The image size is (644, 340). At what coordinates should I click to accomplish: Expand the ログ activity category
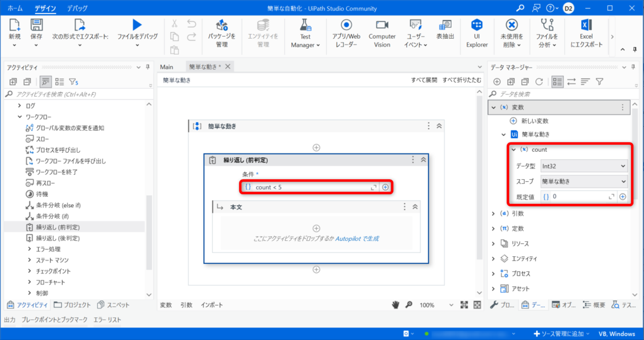(20, 106)
